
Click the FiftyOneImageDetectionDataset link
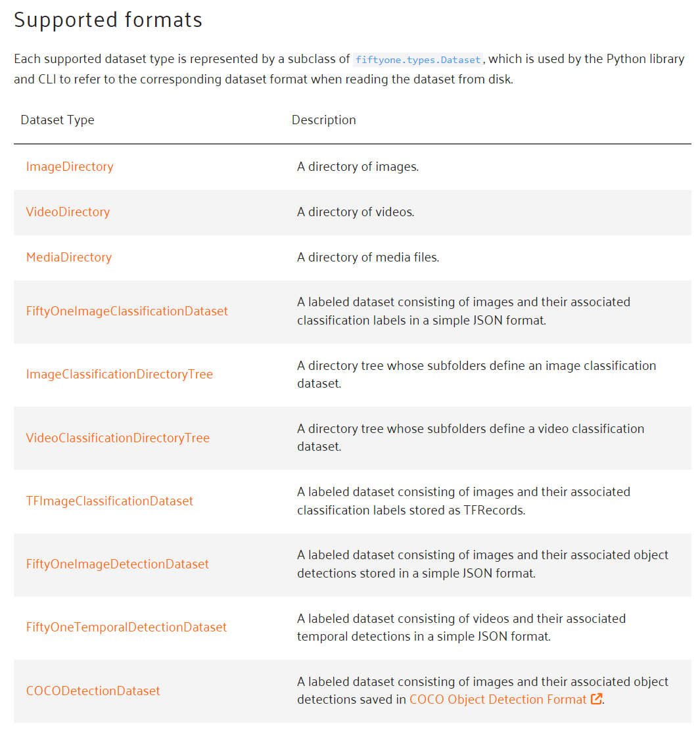118,564
